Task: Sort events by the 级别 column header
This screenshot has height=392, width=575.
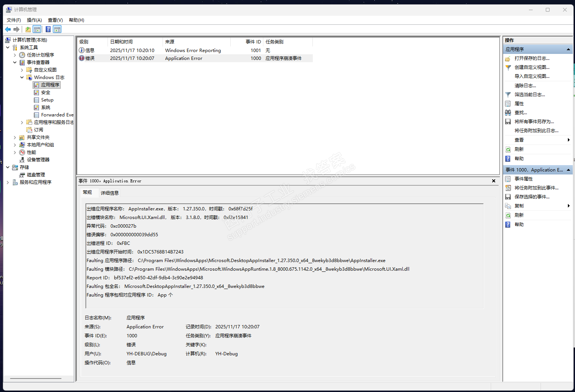Action: 92,42
